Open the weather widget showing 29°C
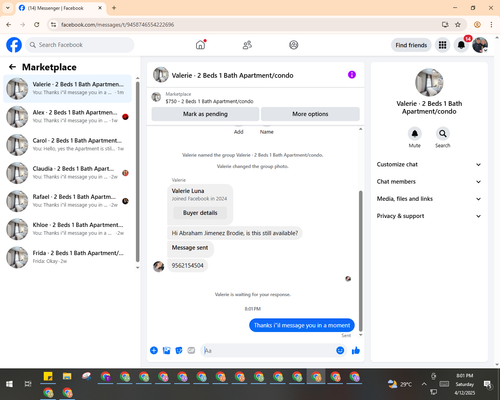Screen dimensions: 500x400 click(x=400, y=384)
